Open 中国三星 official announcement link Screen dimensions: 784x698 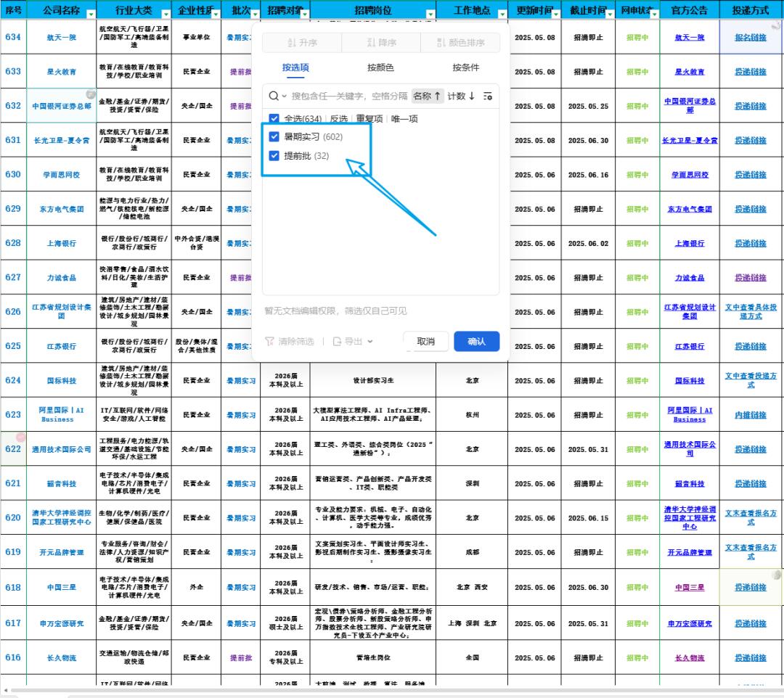690,588
